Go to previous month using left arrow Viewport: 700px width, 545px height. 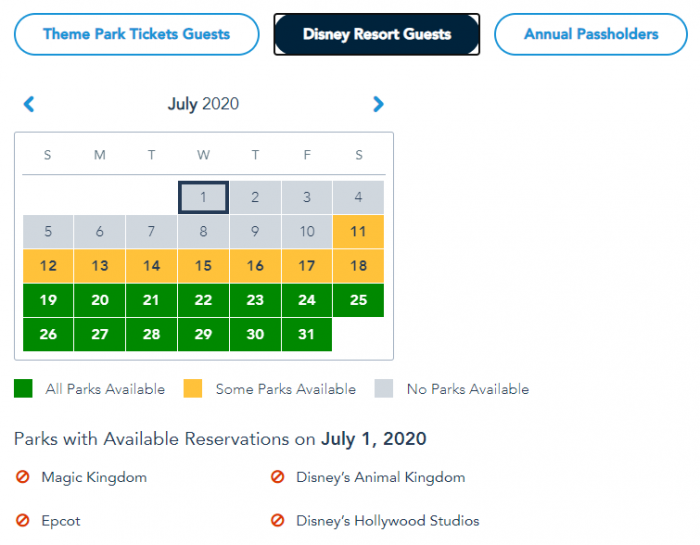pos(29,104)
